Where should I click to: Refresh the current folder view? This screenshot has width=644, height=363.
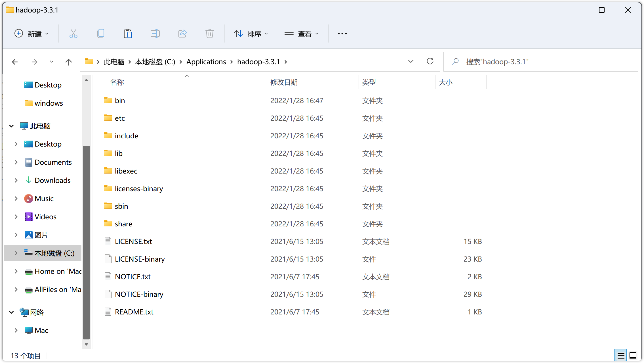point(430,61)
